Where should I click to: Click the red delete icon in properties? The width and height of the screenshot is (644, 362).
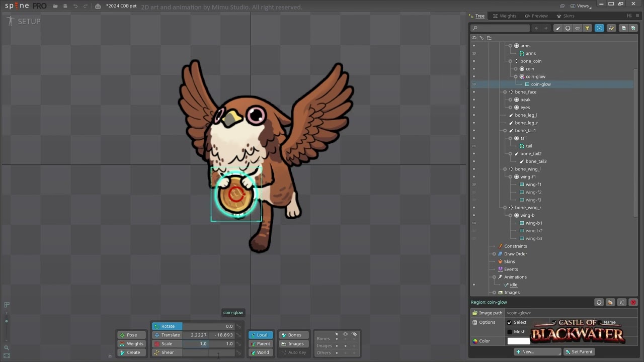point(633,302)
